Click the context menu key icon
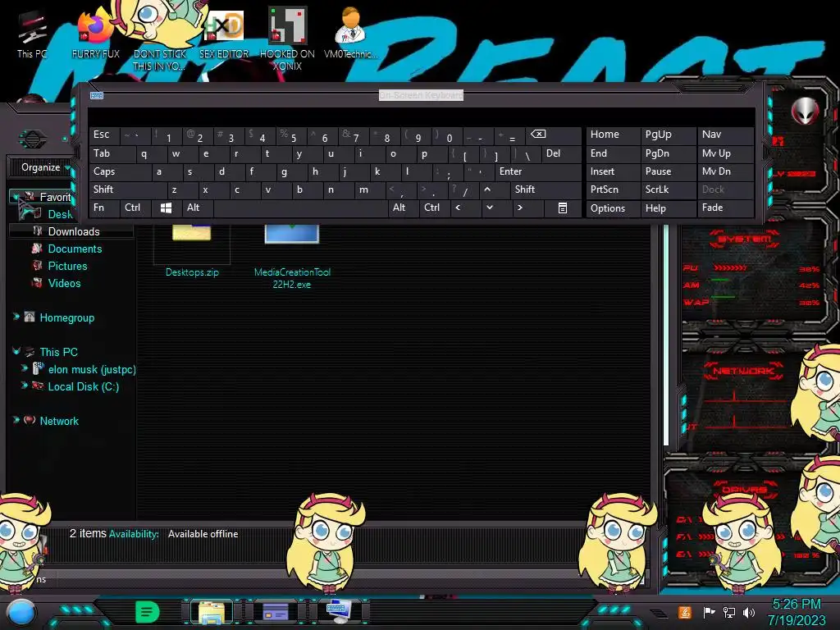The height and width of the screenshot is (630, 840). 563,208
